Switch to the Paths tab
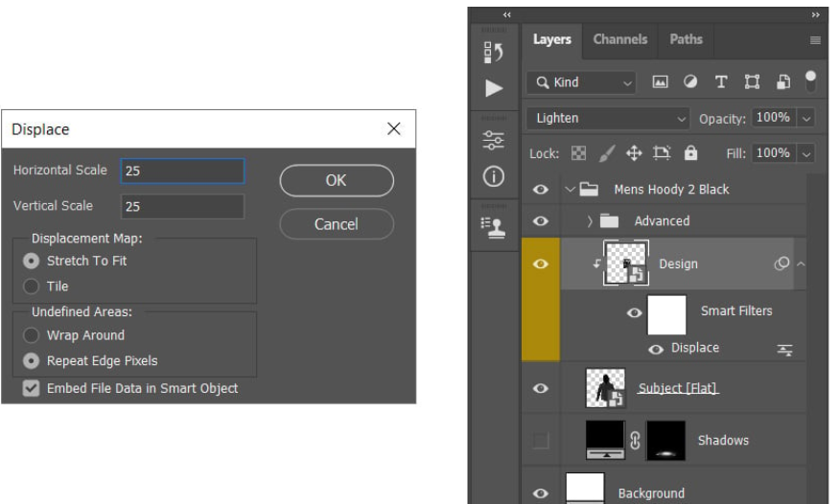The height and width of the screenshot is (504, 839). coord(686,39)
